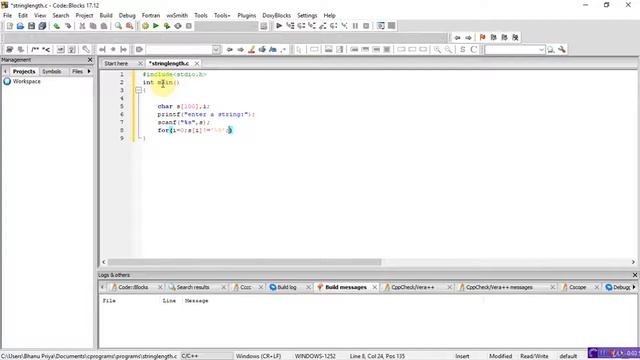Click the Build and run icon
Viewport: 640px width, 360px height.
click(x=167, y=26)
